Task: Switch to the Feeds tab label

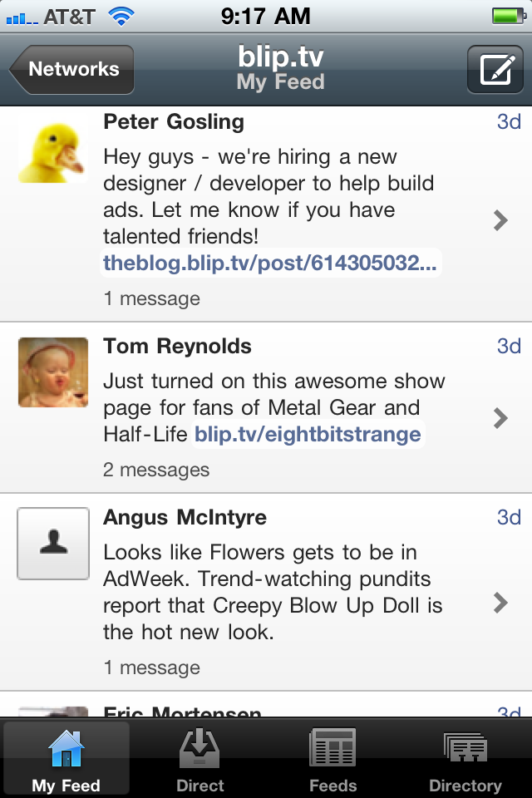Action: coord(332,786)
